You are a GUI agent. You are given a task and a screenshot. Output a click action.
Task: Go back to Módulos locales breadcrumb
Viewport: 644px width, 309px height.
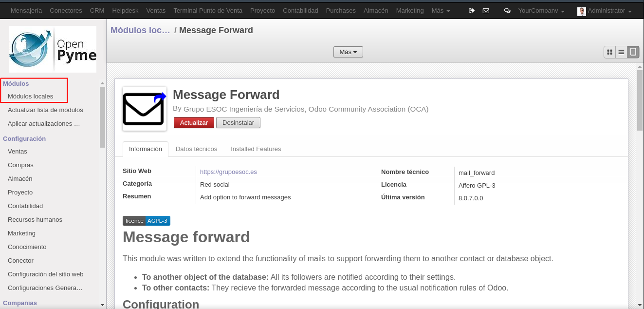pyautogui.click(x=140, y=30)
